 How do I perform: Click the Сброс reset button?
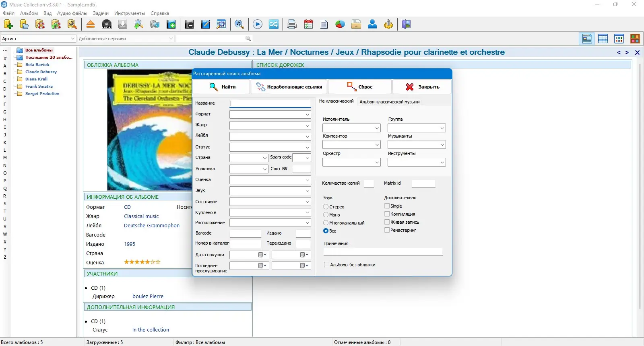click(x=360, y=87)
